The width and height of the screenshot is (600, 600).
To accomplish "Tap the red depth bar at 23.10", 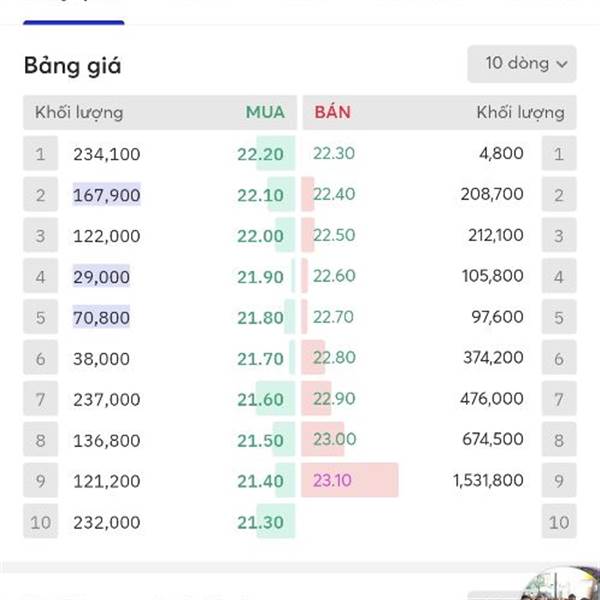I will tap(350, 480).
